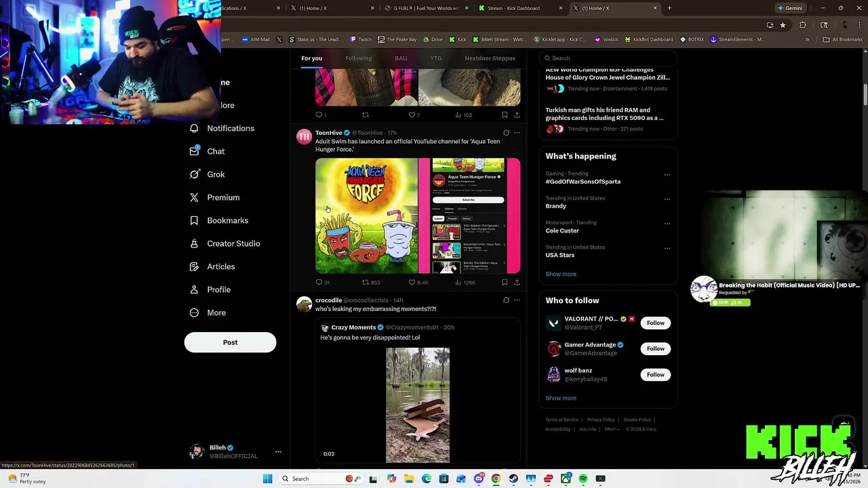Open options for the Cole Custer trend
868x488 pixels.
pyautogui.click(x=667, y=224)
